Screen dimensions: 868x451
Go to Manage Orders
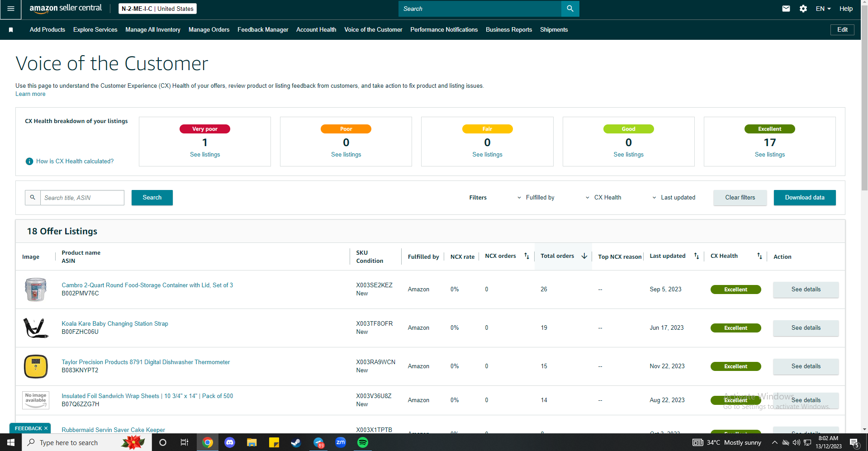click(209, 30)
